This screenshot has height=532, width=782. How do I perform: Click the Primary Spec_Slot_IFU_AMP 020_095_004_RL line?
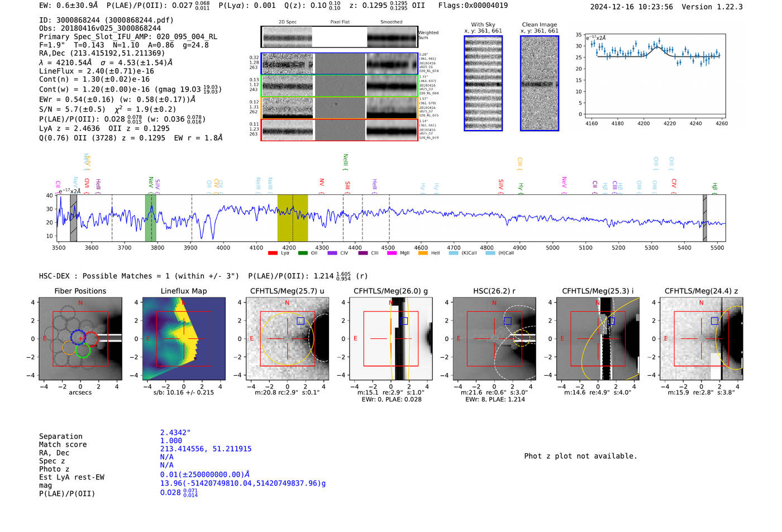[128, 37]
